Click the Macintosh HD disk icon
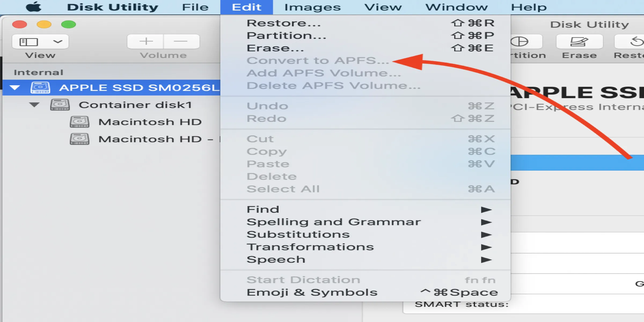The height and width of the screenshot is (322, 644). click(x=79, y=122)
